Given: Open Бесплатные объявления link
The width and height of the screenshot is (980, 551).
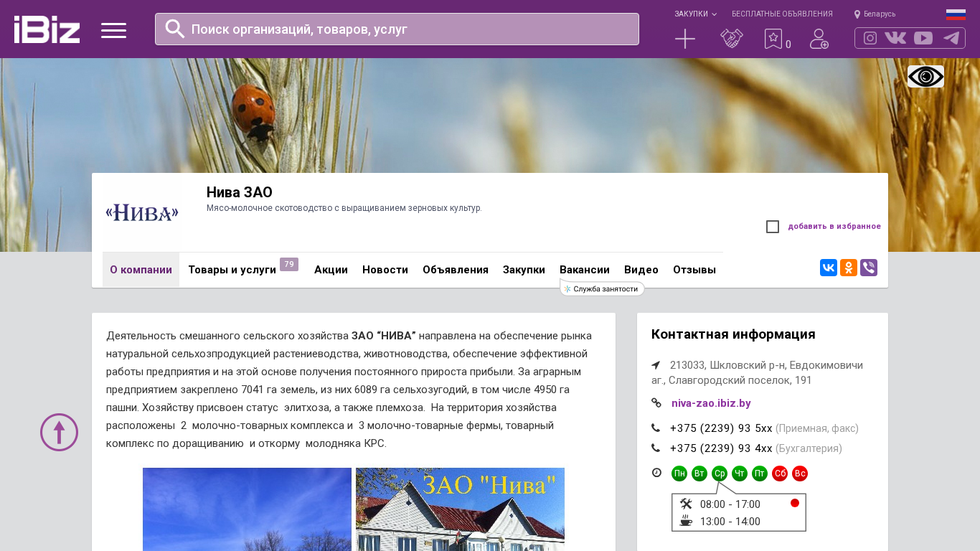Looking at the screenshot, I should point(782,14).
